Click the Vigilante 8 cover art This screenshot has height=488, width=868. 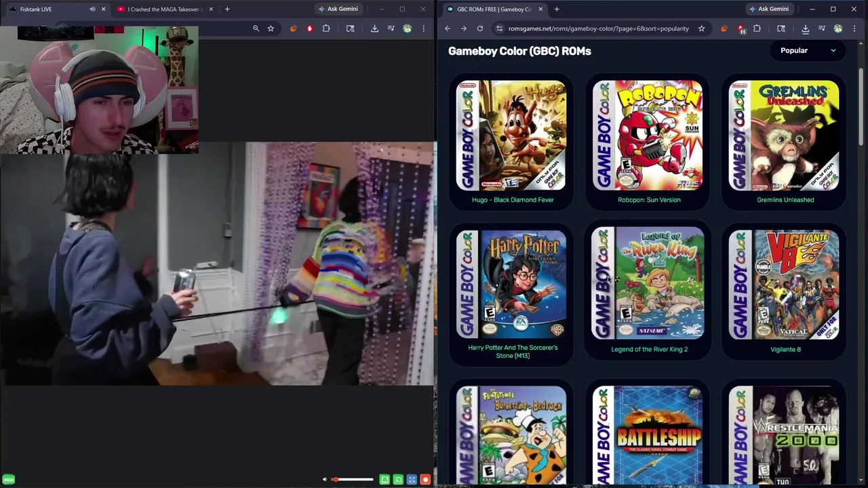coord(784,284)
